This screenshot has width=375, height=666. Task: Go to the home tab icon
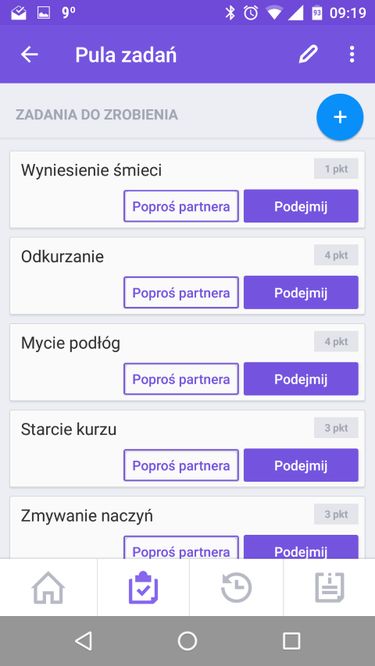48,588
